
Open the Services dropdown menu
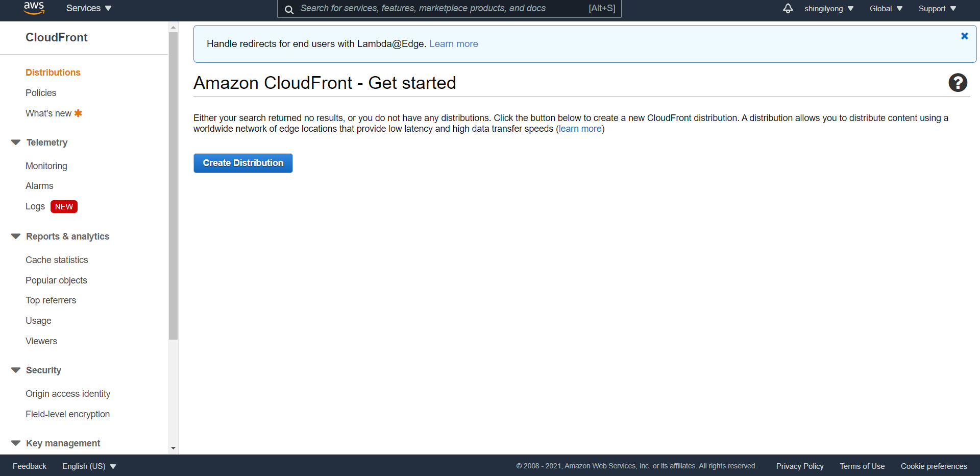pyautogui.click(x=89, y=8)
